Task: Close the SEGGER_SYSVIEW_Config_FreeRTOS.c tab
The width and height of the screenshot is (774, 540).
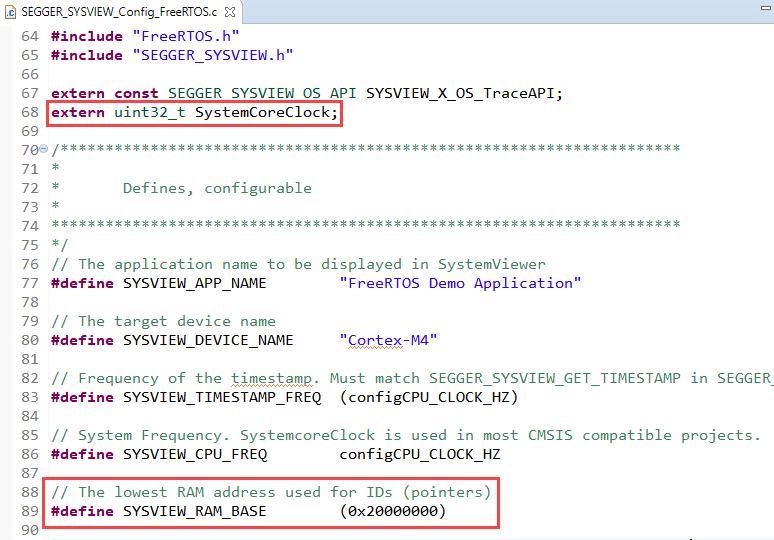Action: 230,12
